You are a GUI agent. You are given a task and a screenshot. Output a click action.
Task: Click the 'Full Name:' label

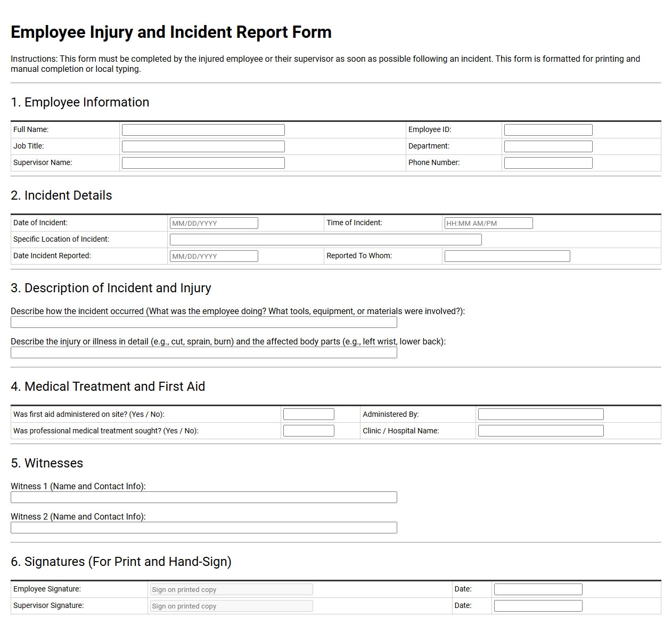[31, 129]
